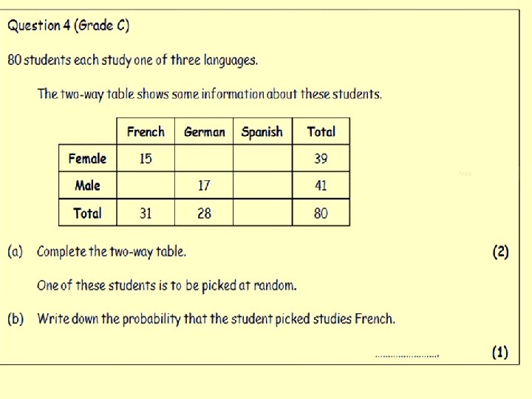532x399 pixels.
Task: Click the cell showing 15 for Female French
Action: (146, 158)
